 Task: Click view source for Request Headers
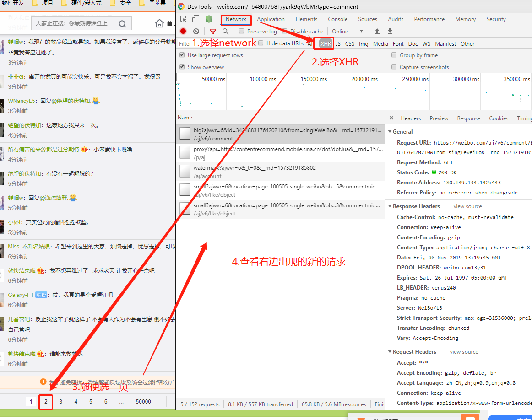464,352
